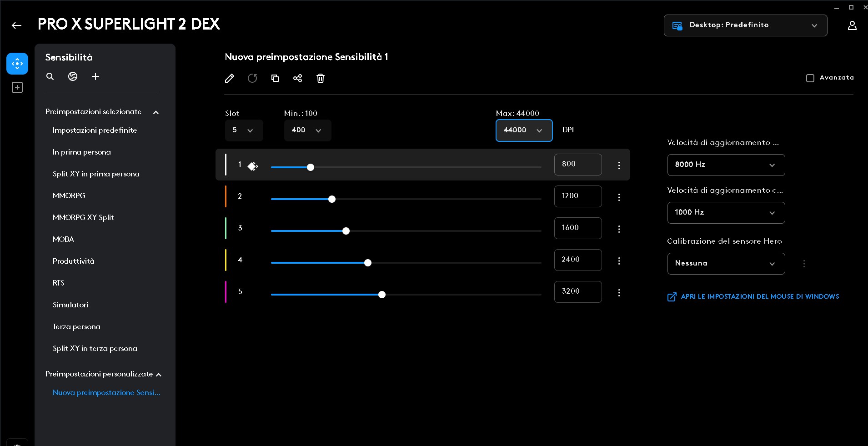Click the DPI slot 4 slider handle
Image resolution: width=868 pixels, height=446 pixels.
[368, 263]
